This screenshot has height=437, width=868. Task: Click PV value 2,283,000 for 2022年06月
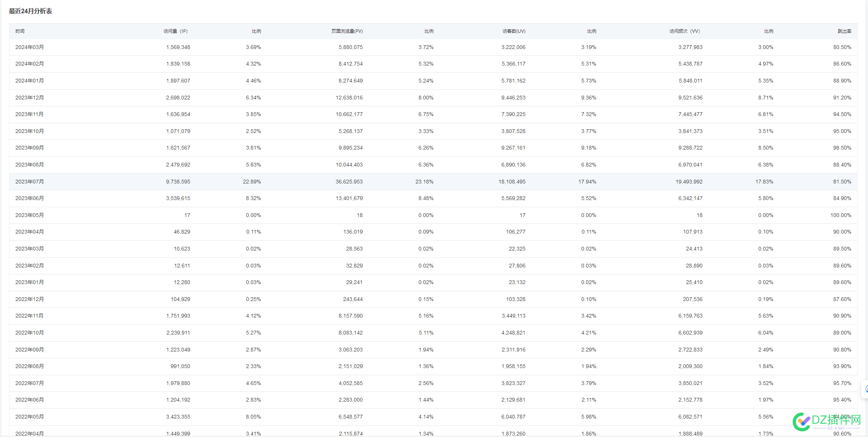point(351,400)
